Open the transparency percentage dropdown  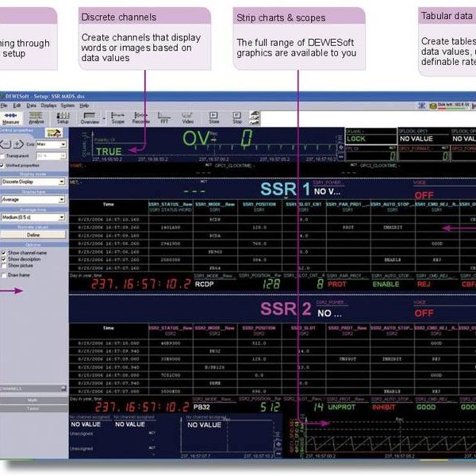pyautogui.click(x=51, y=156)
